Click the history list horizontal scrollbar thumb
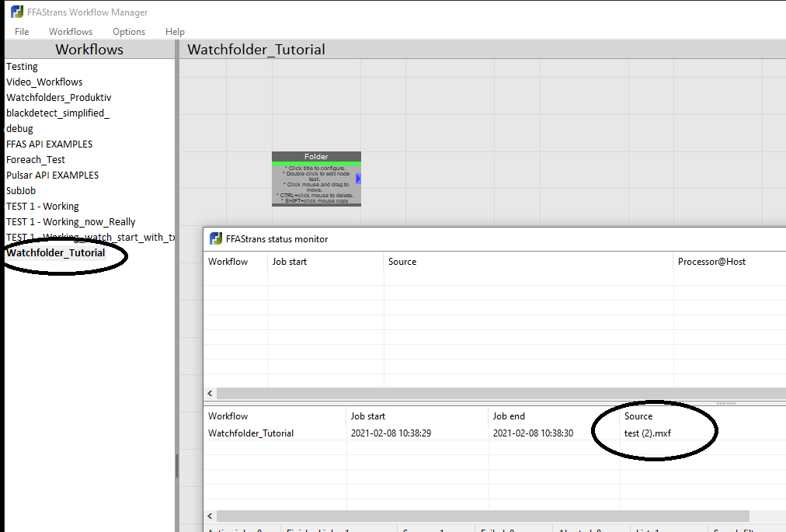 483,516
